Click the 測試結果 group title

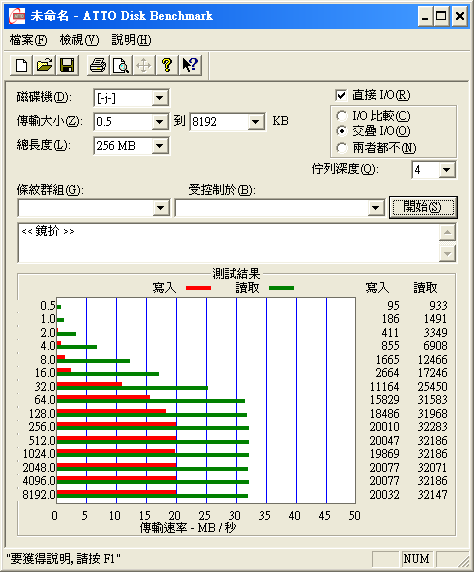236,274
